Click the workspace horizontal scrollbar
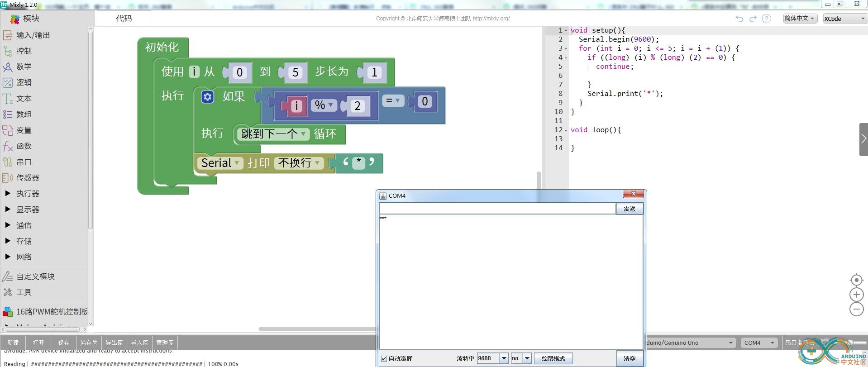868x367 pixels. point(318,329)
